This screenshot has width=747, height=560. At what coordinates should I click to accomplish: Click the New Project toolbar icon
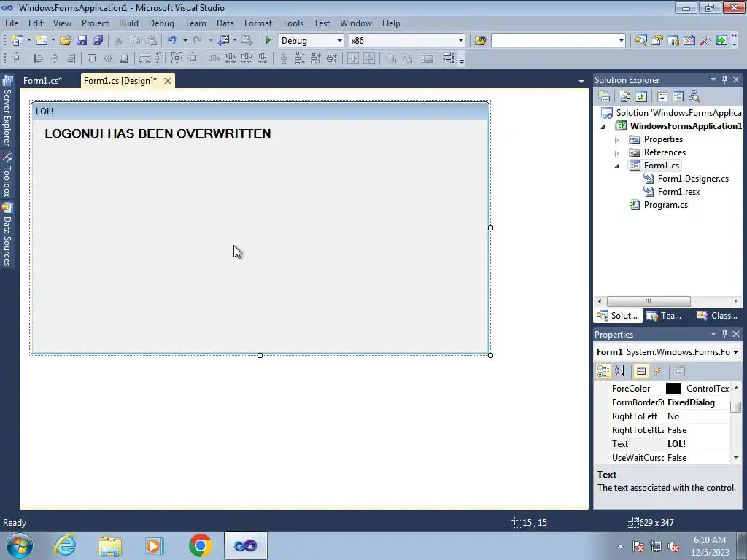pos(18,41)
